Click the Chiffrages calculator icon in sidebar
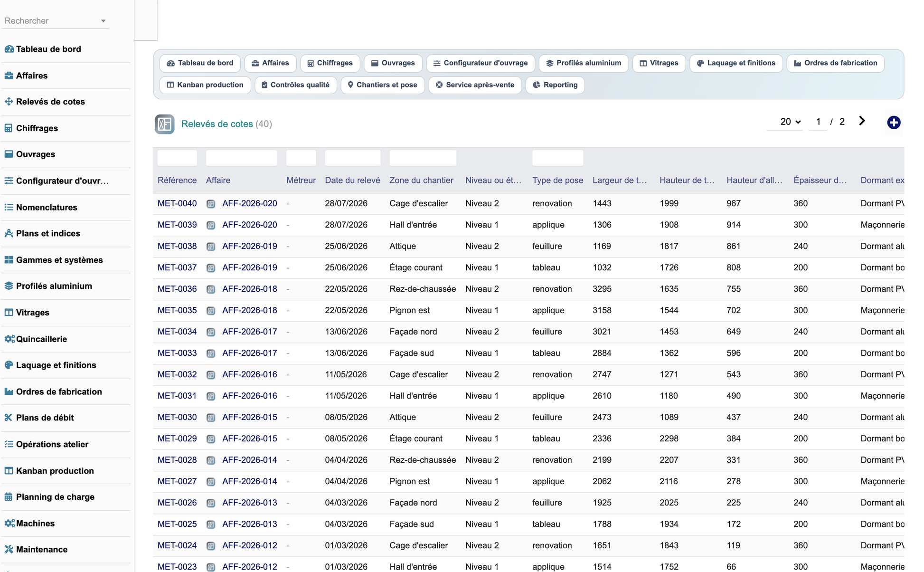Image resolution: width=924 pixels, height=572 pixels. (x=9, y=128)
